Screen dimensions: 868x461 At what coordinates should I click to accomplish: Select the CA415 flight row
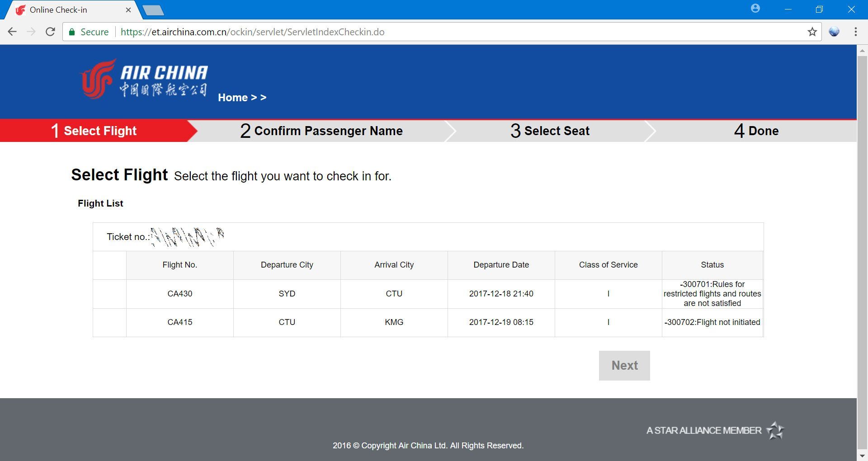point(428,322)
